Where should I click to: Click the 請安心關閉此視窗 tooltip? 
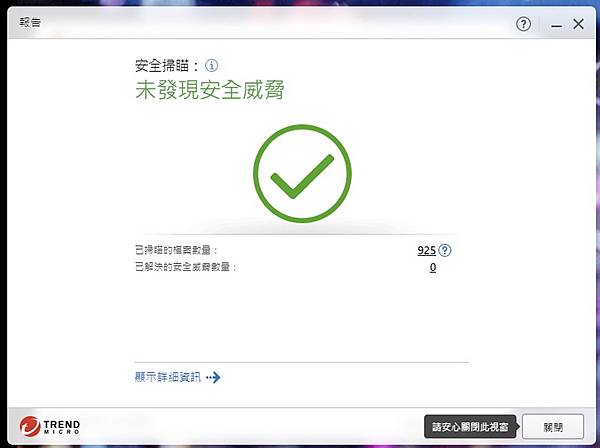pos(470,427)
